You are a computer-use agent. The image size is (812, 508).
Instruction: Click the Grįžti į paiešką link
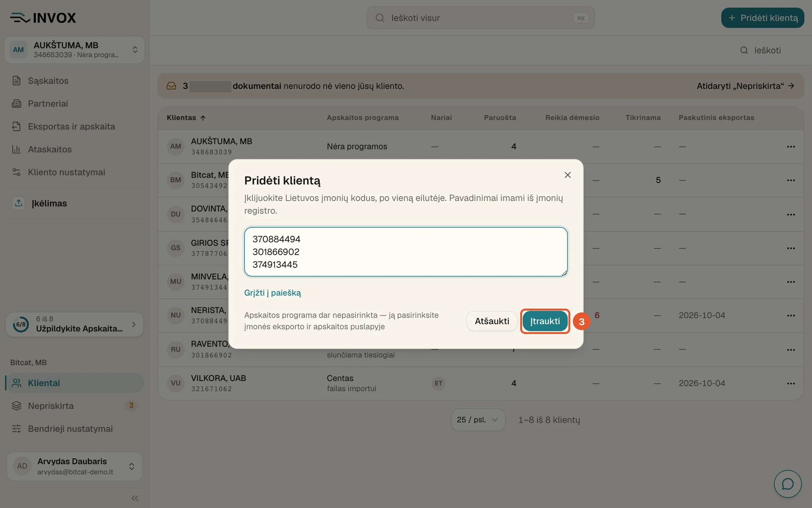point(272,293)
